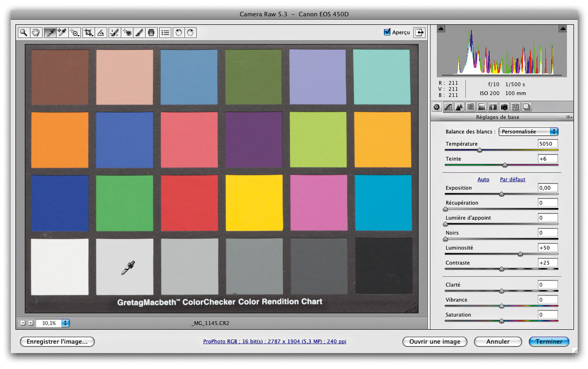Click the zoom percentage field 30,1%

(x=48, y=323)
